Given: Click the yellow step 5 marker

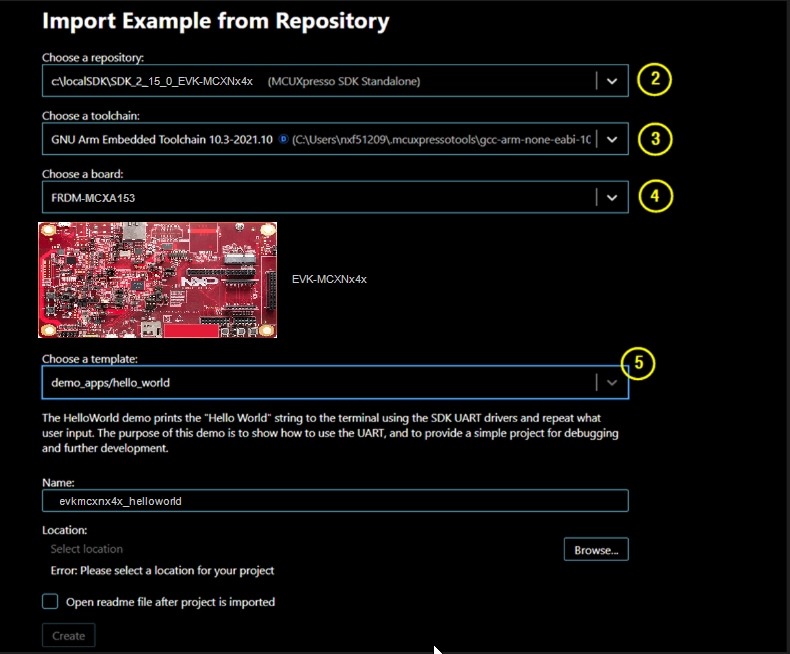Looking at the screenshot, I should click(x=638, y=364).
